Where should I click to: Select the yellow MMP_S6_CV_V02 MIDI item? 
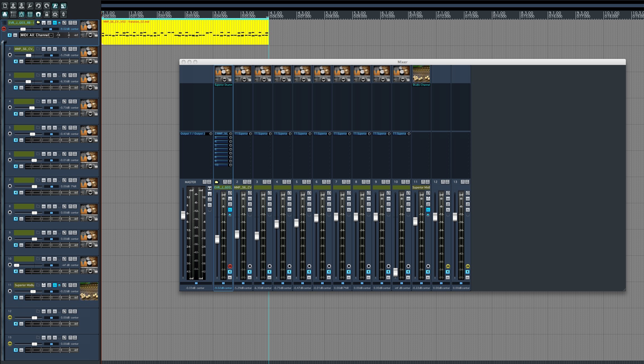(185, 32)
